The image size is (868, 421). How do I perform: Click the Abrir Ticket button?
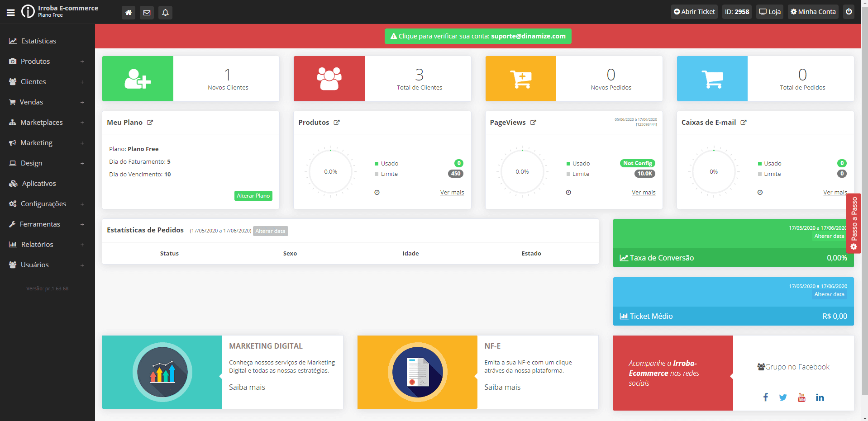694,12
